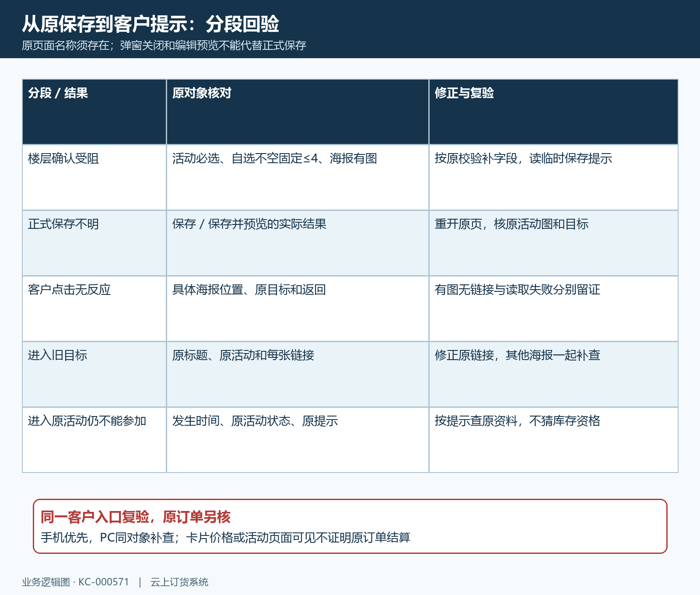The height and width of the screenshot is (595, 700).
Task: Select cell 进入旧目标
Action: click(x=94, y=374)
